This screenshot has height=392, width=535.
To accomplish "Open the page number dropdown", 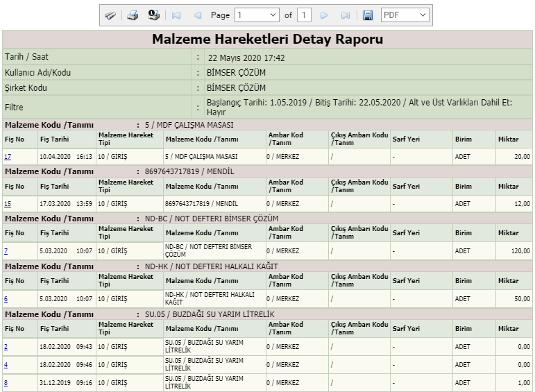I will tap(256, 15).
